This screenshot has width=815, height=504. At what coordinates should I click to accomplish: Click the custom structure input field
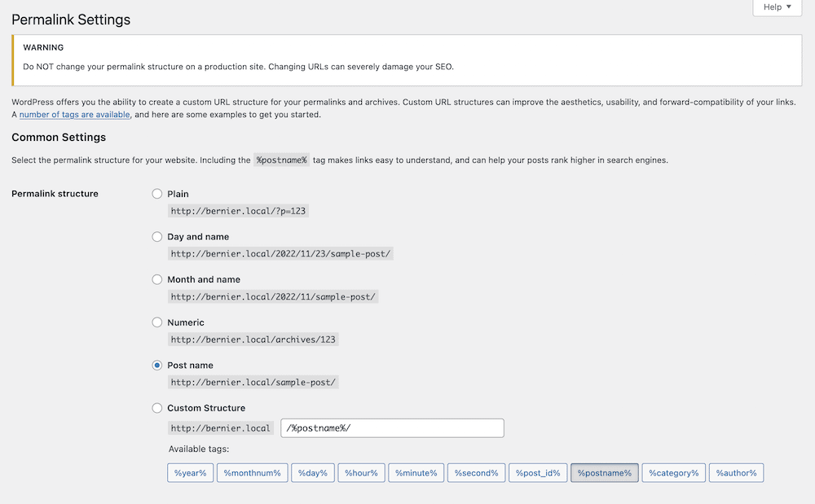(393, 428)
